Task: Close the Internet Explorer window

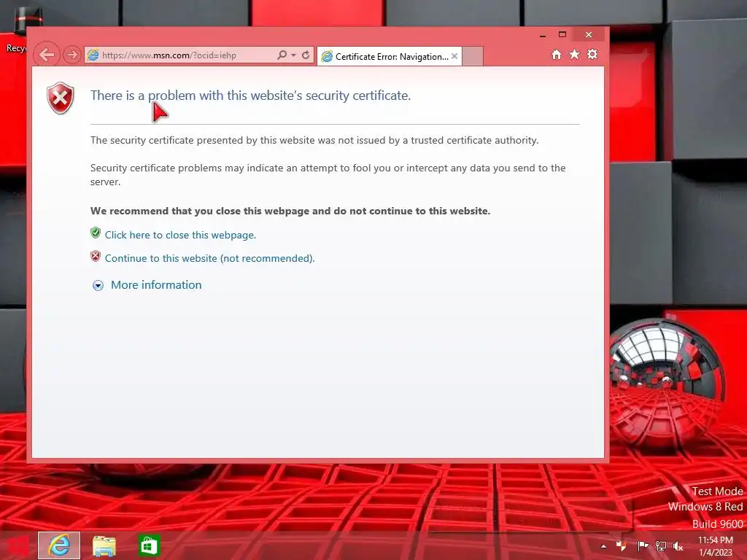Action: (589, 35)
